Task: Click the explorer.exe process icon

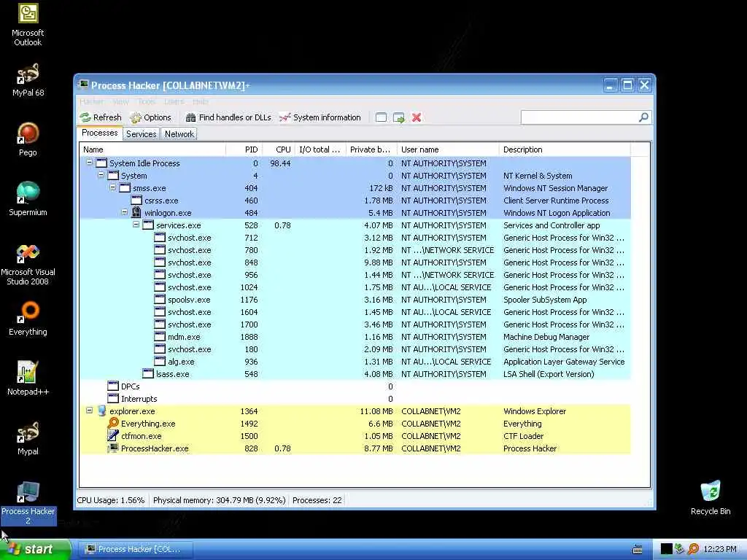Action: pyautogui.click(x=101, y=411)
